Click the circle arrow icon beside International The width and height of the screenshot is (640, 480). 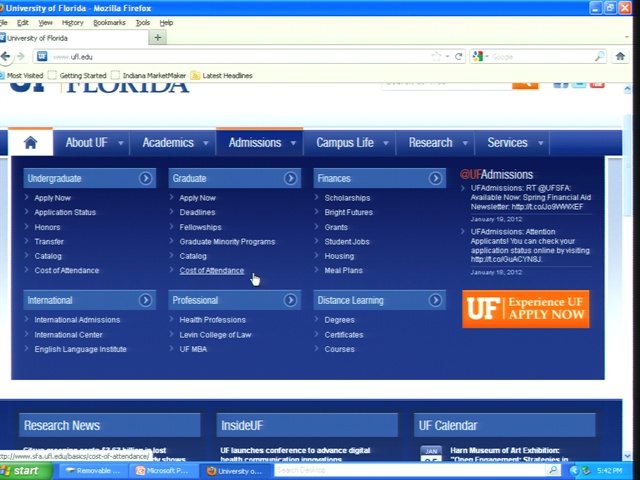point(145,300)
